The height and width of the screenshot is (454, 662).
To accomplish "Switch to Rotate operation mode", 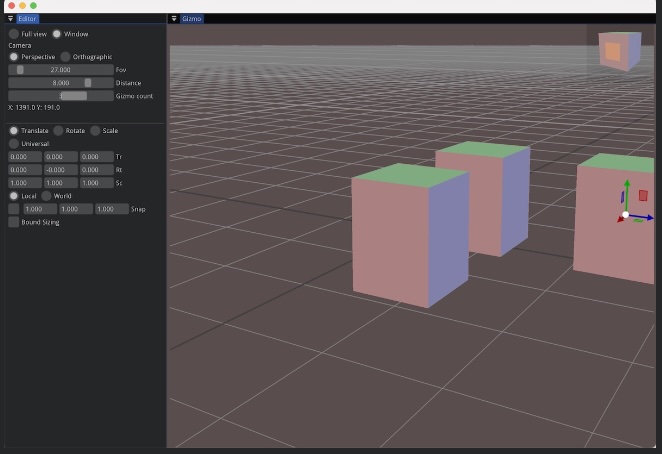I will [x=58, y=131].
